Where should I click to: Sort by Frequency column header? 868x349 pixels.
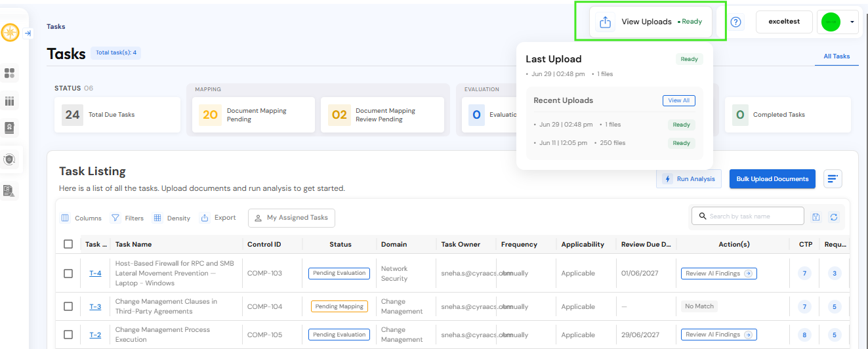519,244
